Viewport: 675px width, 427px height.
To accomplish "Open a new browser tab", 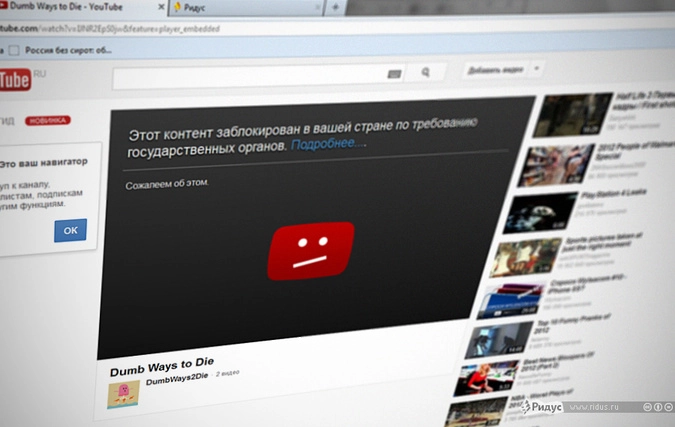I will (336, 7).
